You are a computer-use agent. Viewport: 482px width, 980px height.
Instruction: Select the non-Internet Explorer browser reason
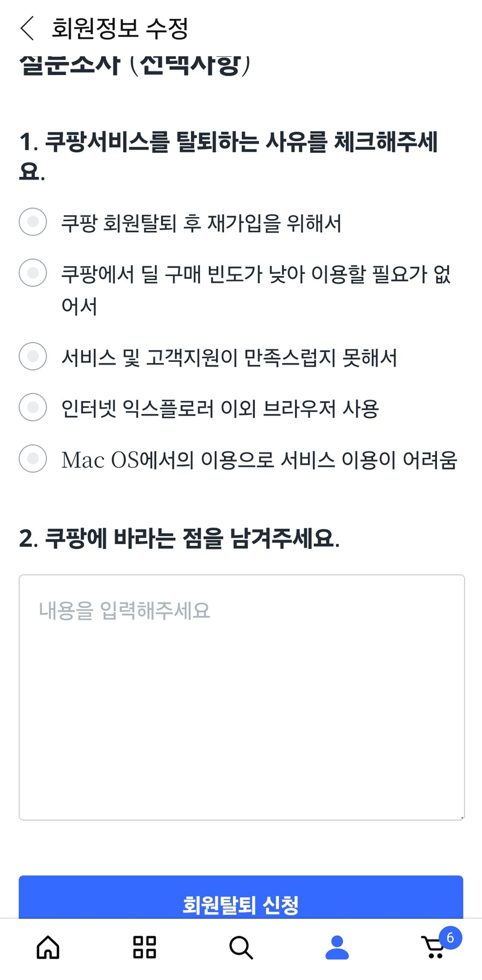coord(32,408)
